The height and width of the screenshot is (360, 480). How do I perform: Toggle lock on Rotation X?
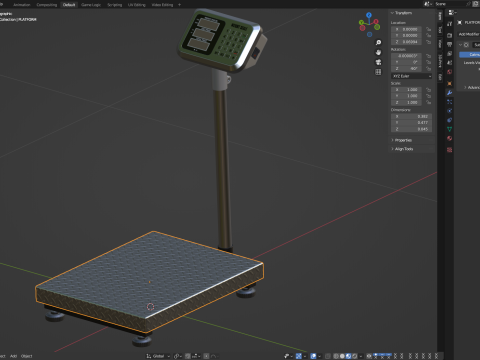[x=428, y=56]
